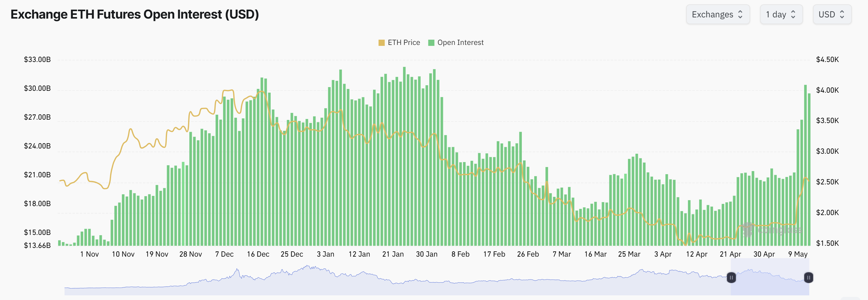Open the Exchanges dropdown

pyautogui.click(x=717, y=15)
